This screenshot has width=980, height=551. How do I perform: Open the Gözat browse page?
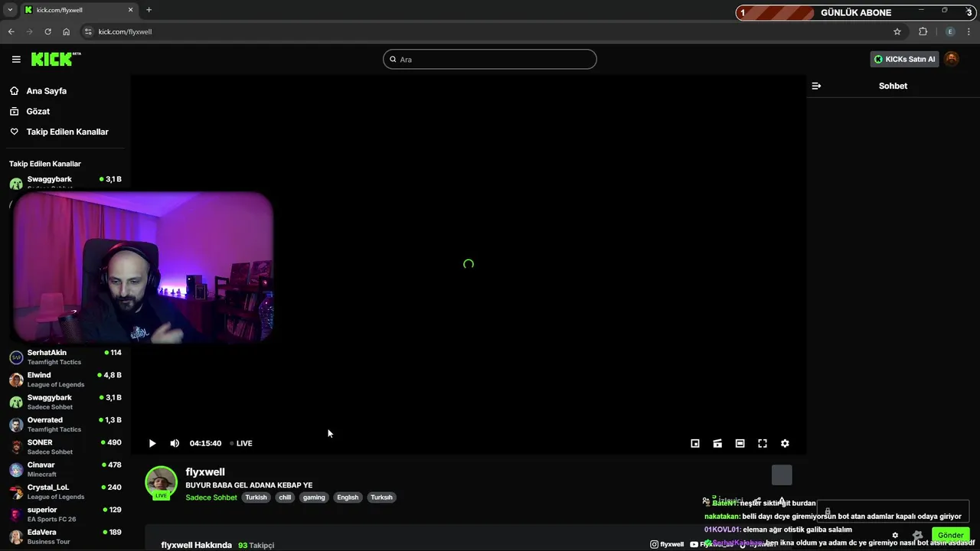(38, 111)
